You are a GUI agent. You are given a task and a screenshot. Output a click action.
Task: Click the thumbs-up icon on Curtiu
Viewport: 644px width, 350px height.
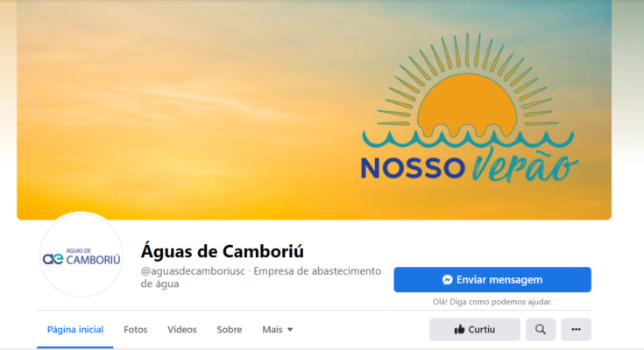point(459,330)
